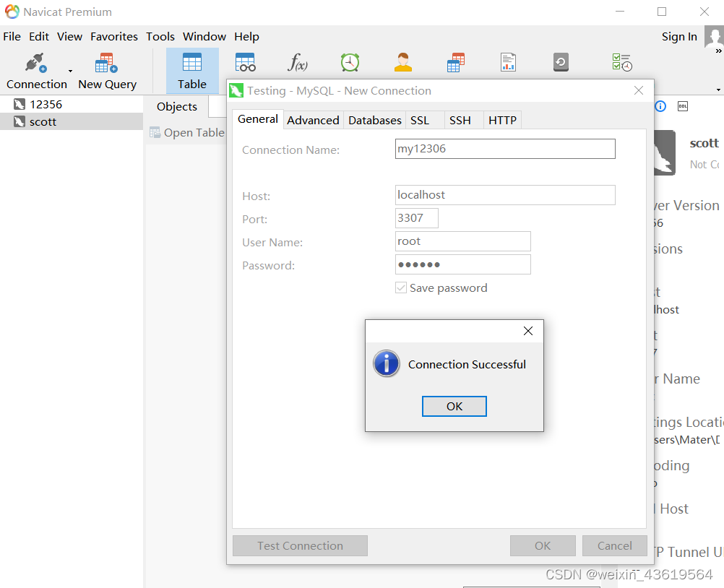Open the Backup toolbar icon
This screenshot has width=724, height=588.
pyautogui.click(x=561, y=62)
